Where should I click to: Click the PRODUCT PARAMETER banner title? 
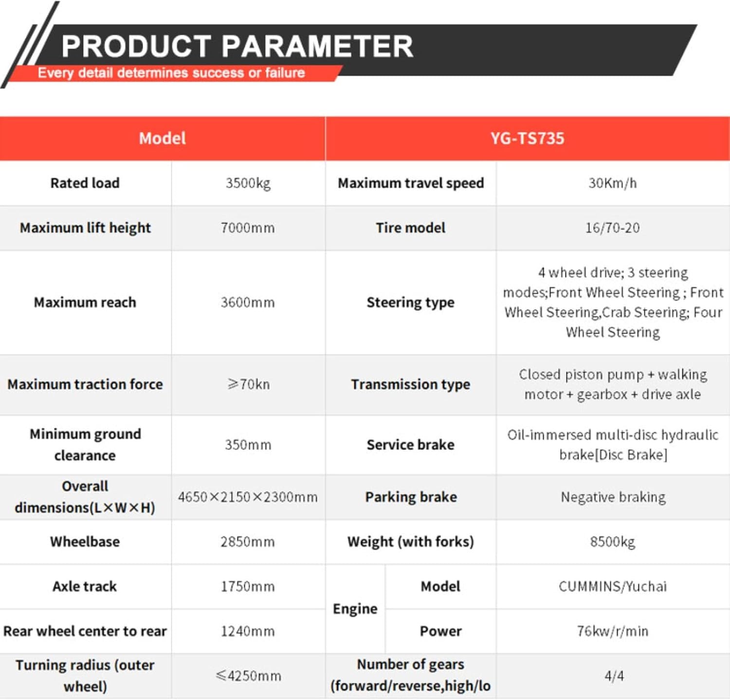click(x=237, y=46)
